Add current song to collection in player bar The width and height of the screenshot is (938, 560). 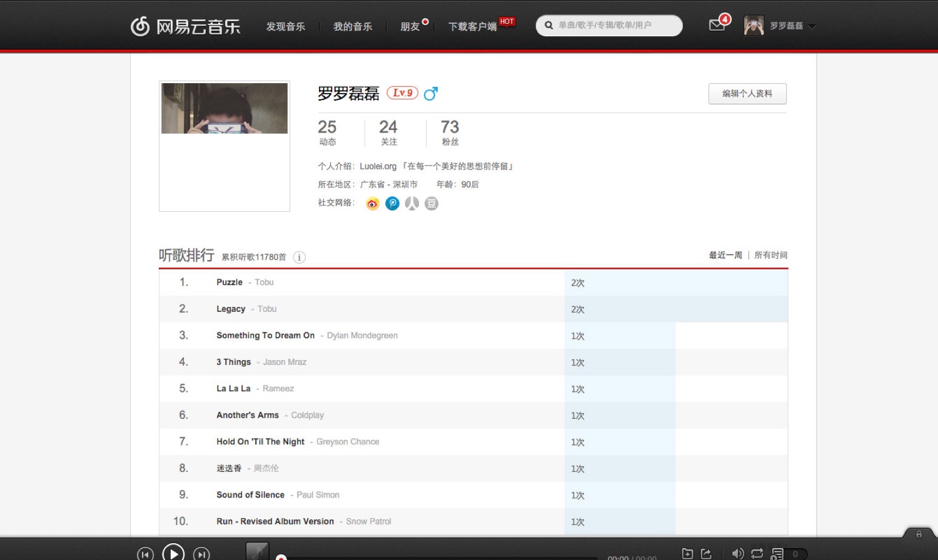click(x=687, y=553)
